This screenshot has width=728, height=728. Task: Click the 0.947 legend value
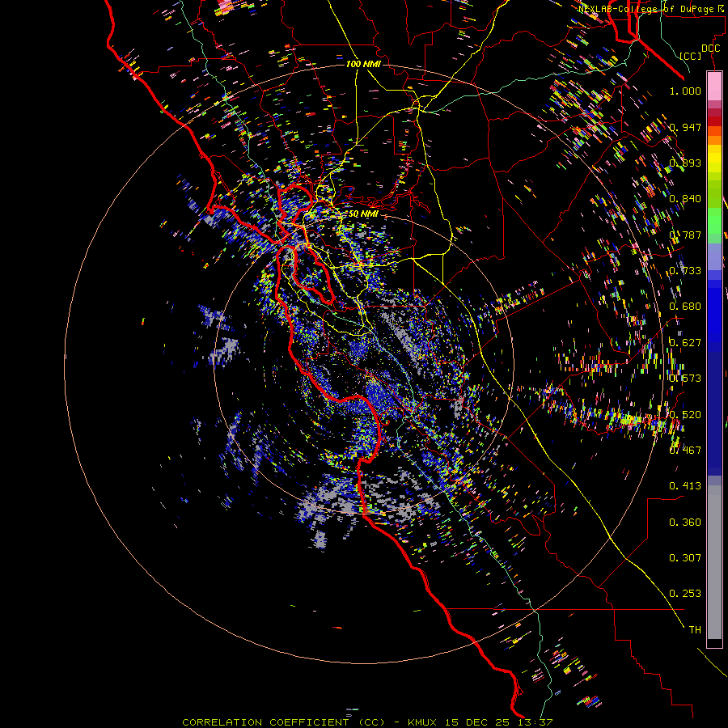point(685,127)
